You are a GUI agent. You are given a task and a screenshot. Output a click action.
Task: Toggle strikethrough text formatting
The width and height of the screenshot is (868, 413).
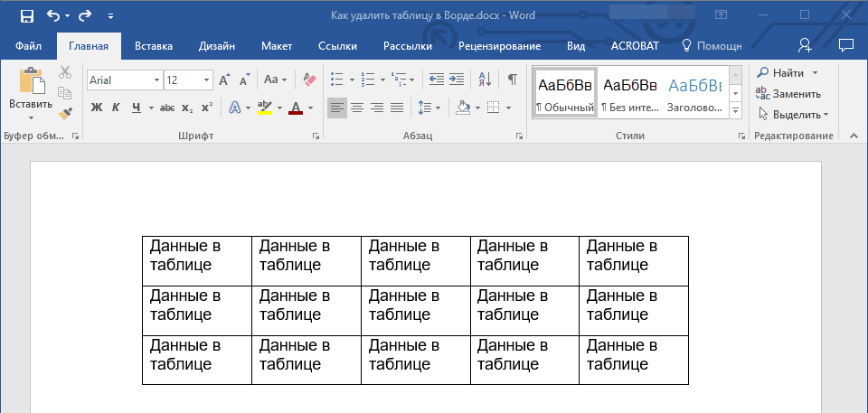pyautogui.click(x=167, y=108)
